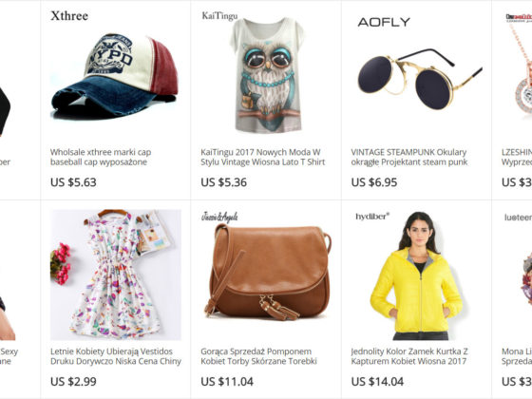The height and width of the screenshot is (399, 532).
Task: Open 'Jednolity Kolor Zamek Kurtka' title
Action: (409, 356)
